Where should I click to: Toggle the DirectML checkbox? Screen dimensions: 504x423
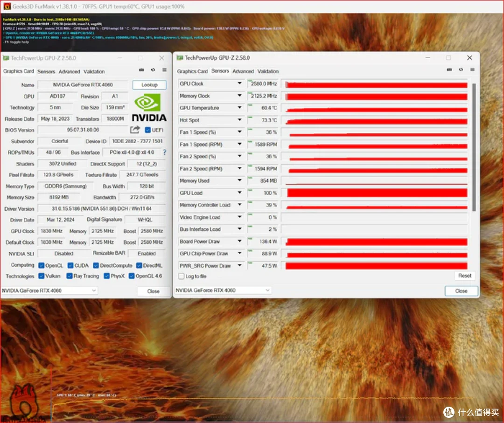[x=139, y=265]
